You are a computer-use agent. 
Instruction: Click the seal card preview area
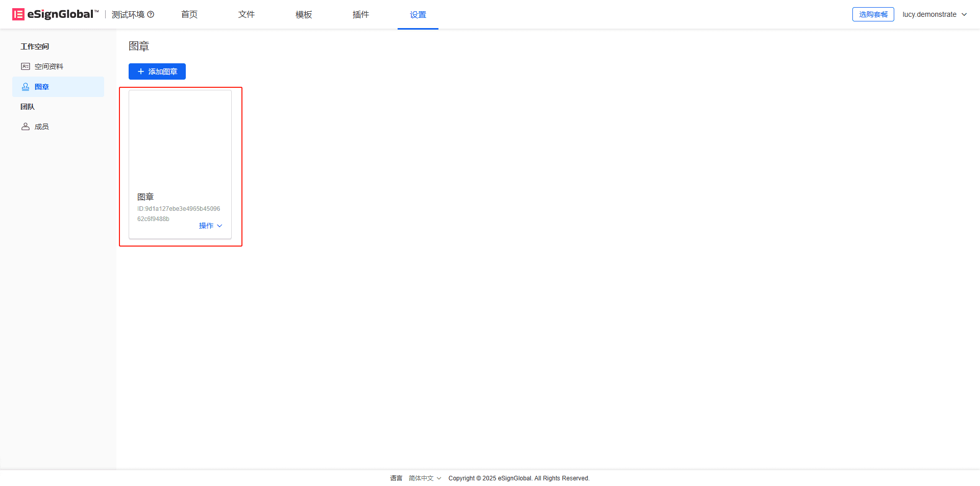(x=180, y=138)
